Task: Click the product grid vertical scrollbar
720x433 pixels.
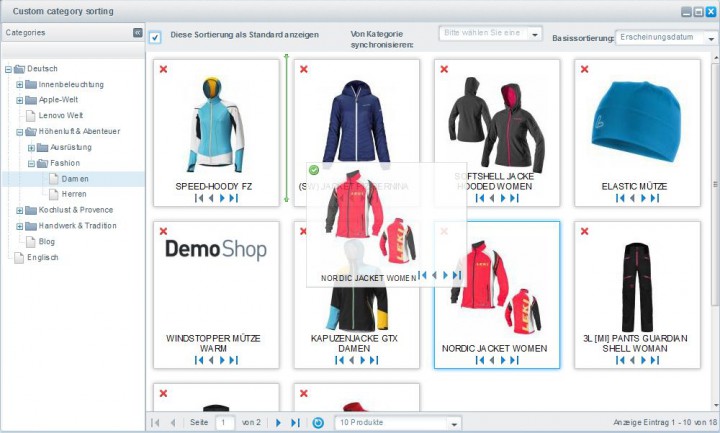Action: (715, 184)
